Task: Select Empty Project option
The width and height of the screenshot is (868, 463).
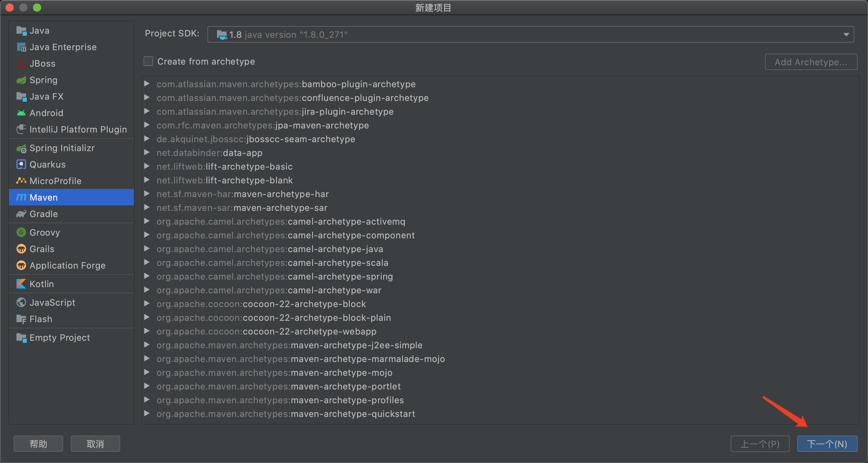Action: (71, 338)
